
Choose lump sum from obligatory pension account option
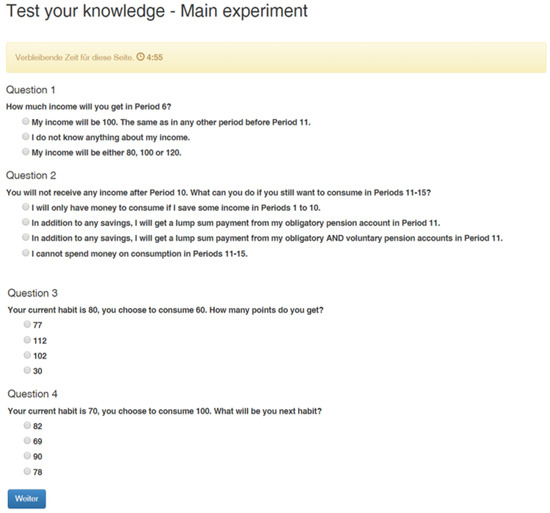pos(26,222)
